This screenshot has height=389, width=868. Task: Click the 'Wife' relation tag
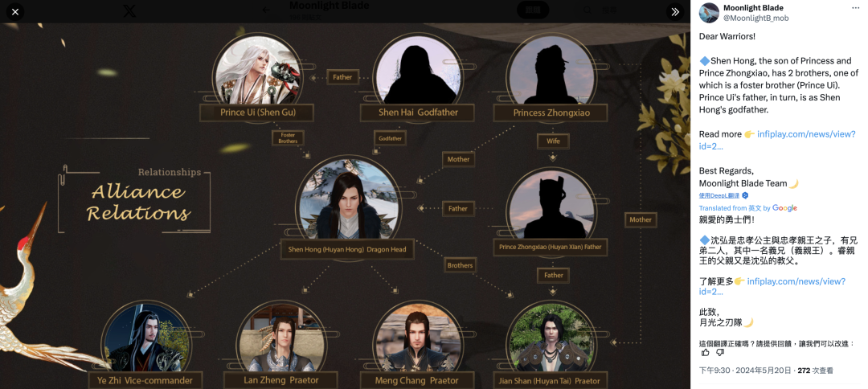(x=553, y=141)
